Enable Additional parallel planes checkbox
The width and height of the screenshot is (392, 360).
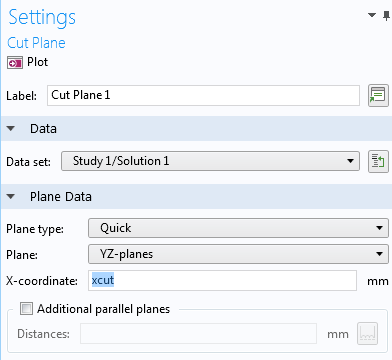click(x=26, y=309)
